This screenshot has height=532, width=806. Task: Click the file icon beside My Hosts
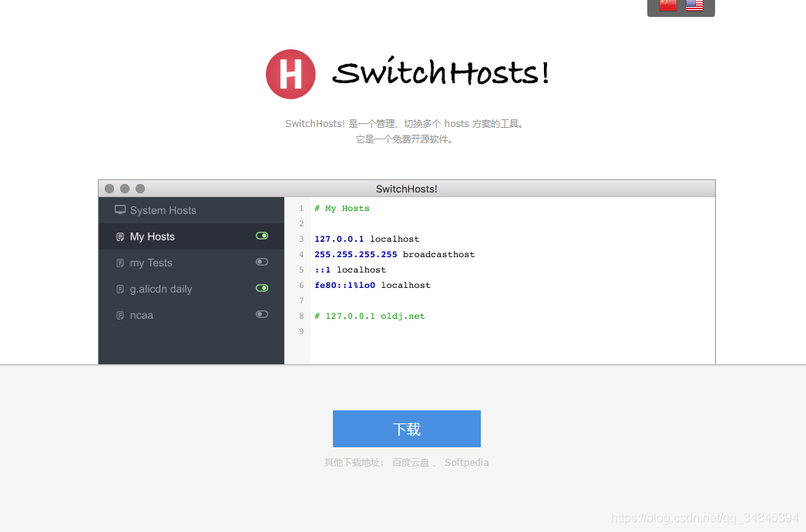point(120,236)
